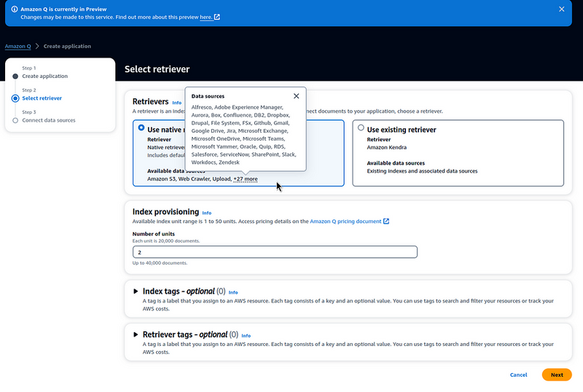This screenshot has height=392, width=583.
Task: Go to the Amazon Q breadcrumb link
Action: 17,46
